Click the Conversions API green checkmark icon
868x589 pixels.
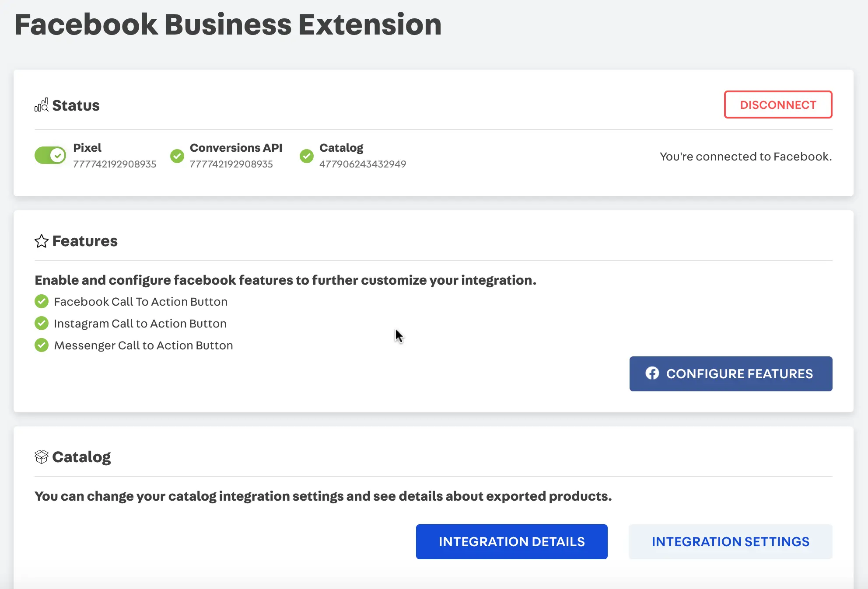point(177,156)
